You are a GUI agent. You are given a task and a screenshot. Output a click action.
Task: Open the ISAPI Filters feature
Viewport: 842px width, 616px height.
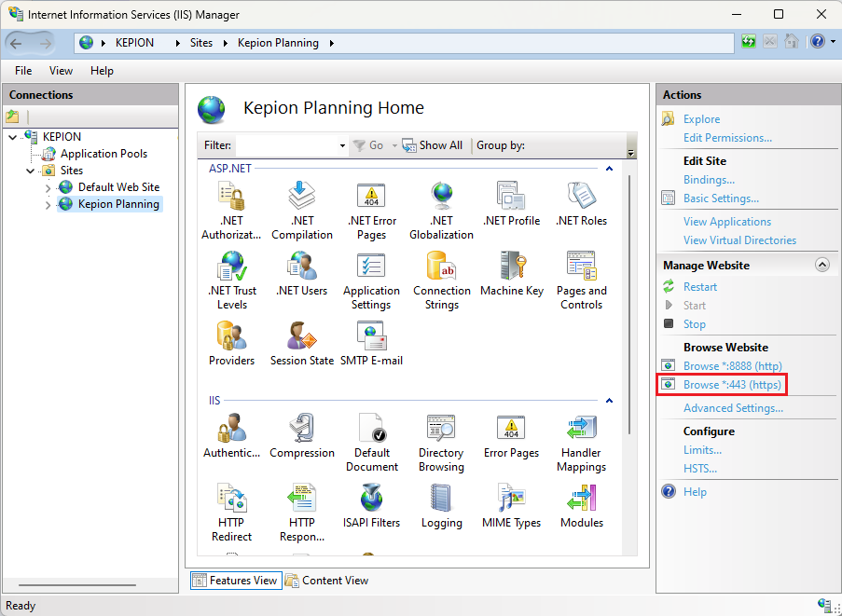coord(372,505)
